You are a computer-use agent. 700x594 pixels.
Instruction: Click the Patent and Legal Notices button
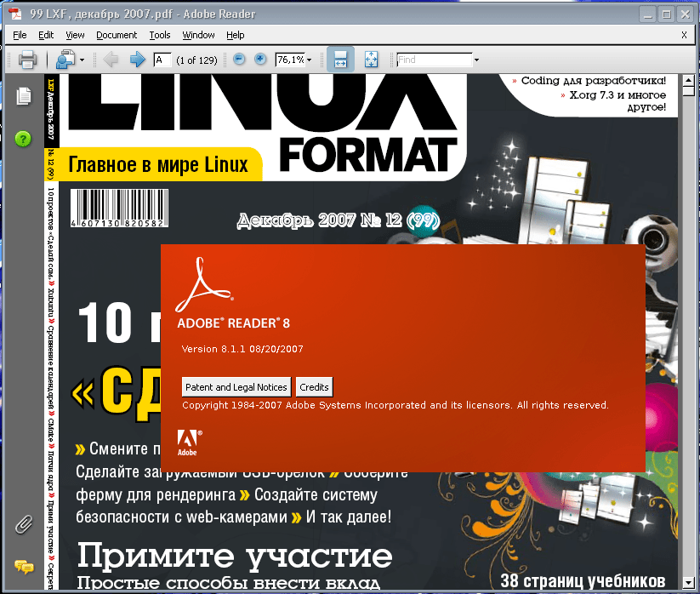pyautogui.click(x=236, y=386)
